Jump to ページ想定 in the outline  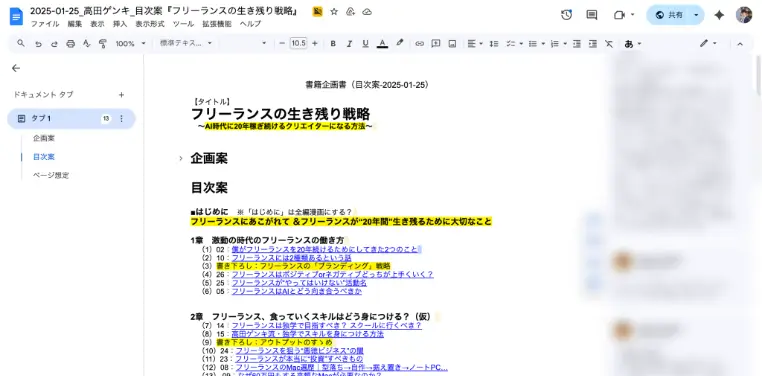(51, 175)
